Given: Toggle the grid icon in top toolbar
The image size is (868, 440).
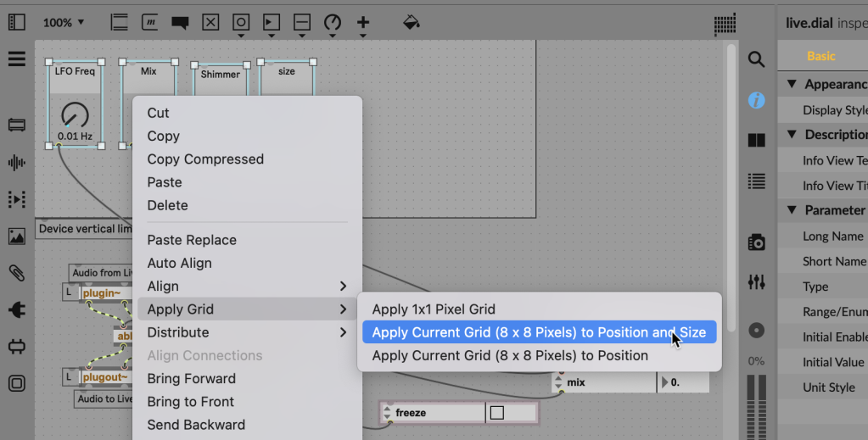Looking at the screenshot, I should pyautogui.click(x=725, y=23).
